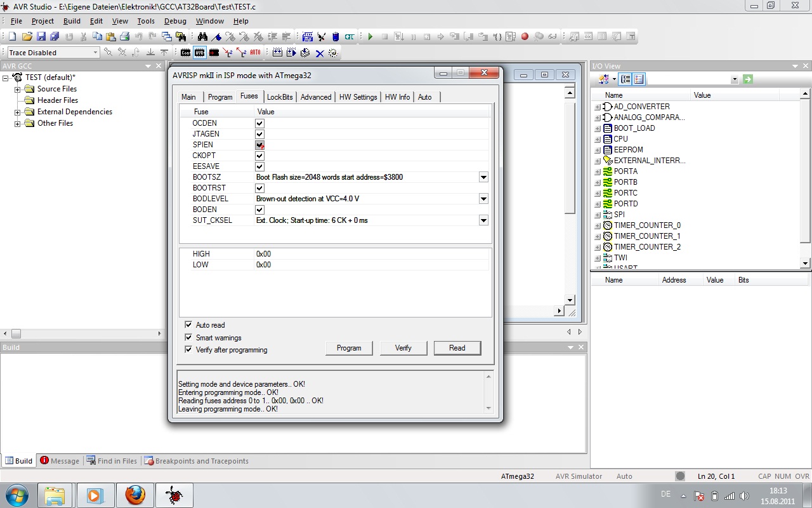Switch to the Message output tab

click(x=60, y=461)
